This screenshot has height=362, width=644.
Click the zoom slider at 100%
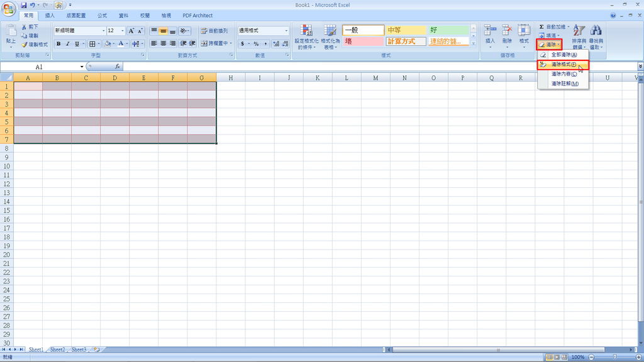(615, 357)
